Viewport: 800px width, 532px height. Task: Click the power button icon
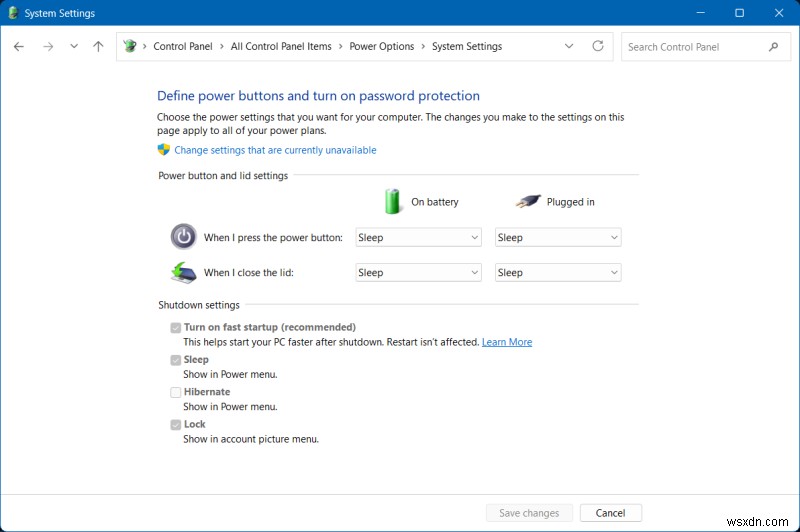pos(184,236)
